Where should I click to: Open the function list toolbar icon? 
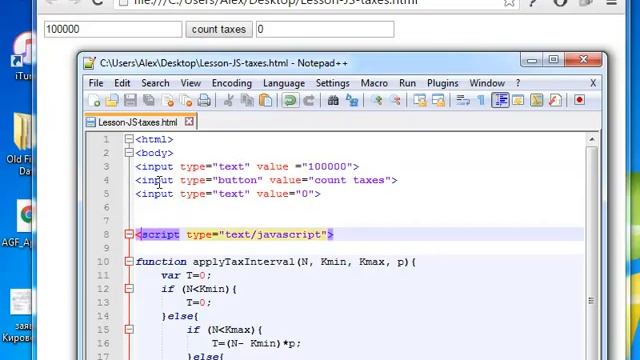(x=555, y=100)
